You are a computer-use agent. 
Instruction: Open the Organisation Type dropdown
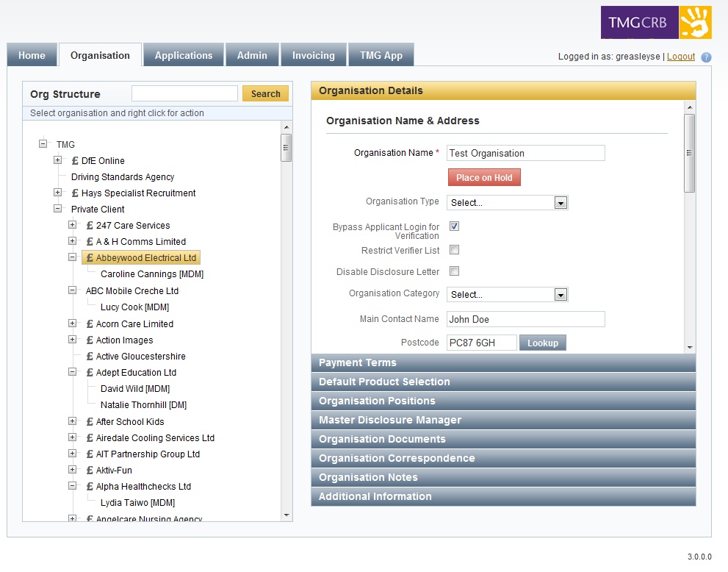pyautogui.click(x=508, y=203)
